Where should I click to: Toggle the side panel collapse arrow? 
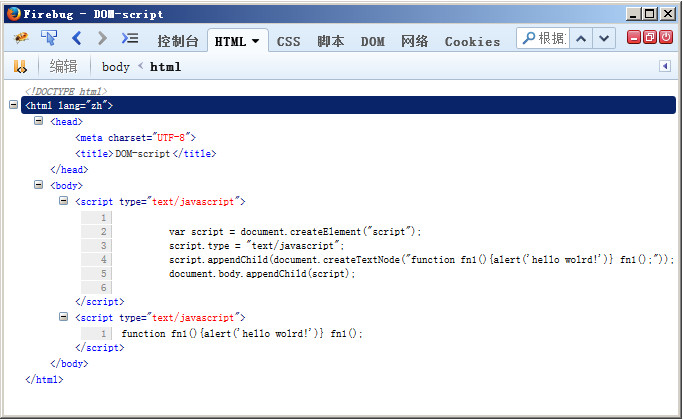[664, 67]
